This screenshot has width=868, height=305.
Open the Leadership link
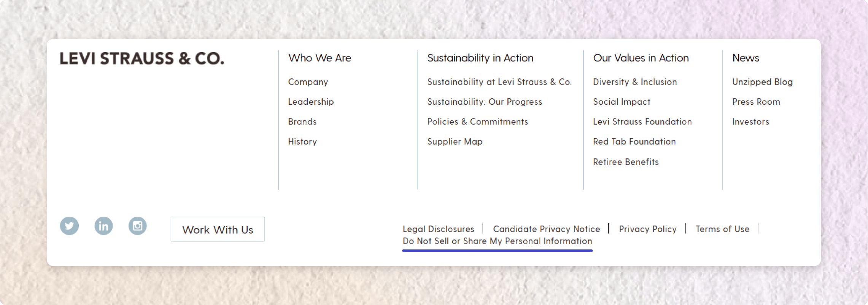tap(311, 102)
